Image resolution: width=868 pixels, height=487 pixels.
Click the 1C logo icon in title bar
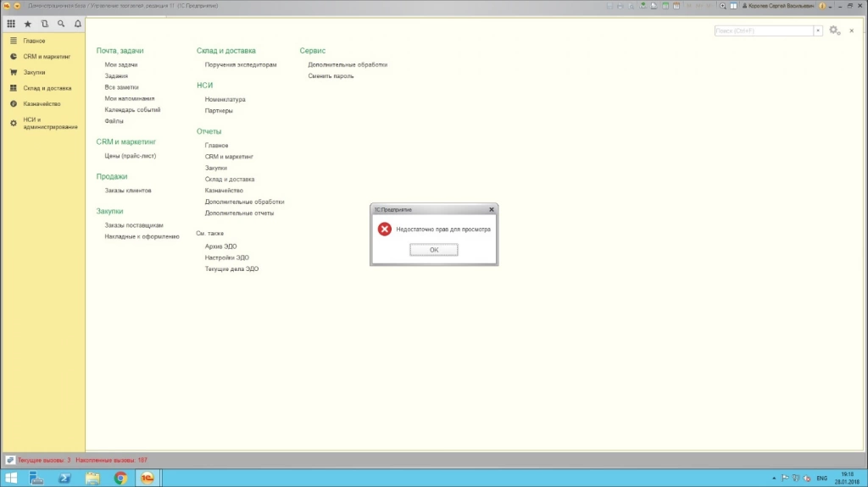(x=7, y=6)
